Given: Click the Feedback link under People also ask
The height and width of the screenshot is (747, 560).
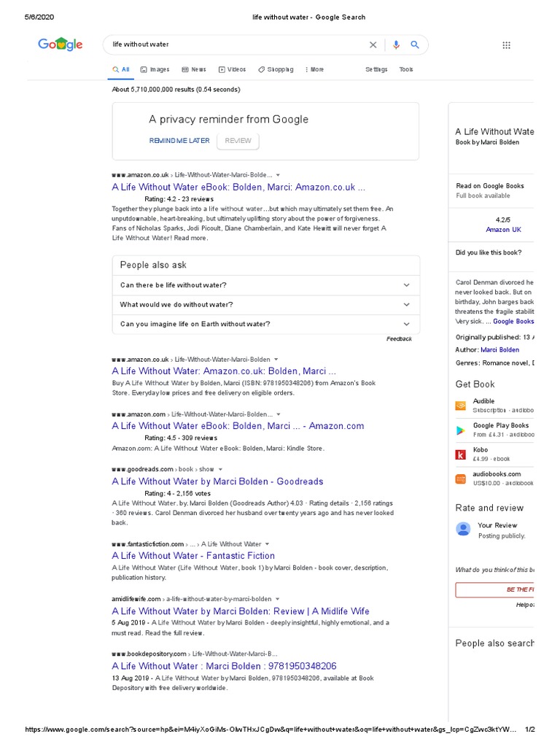Looking at the screenshot, I should point(399,338).
